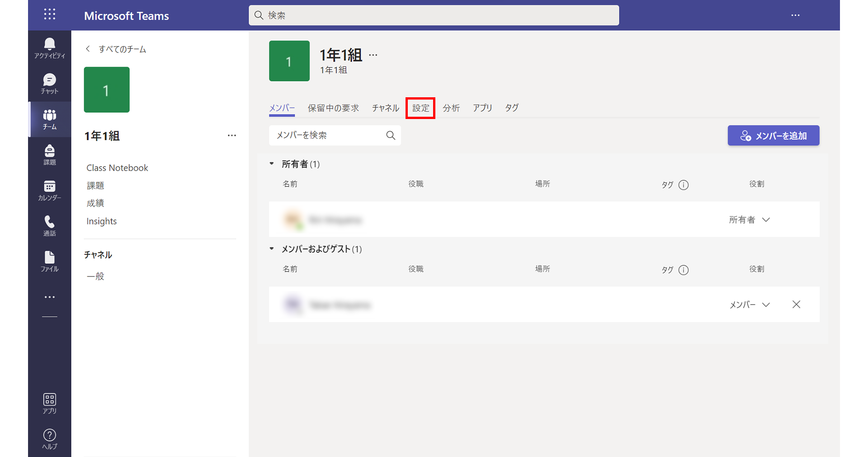
Task: Open the Calendar icon in sidebar
Action: (50, 190)
